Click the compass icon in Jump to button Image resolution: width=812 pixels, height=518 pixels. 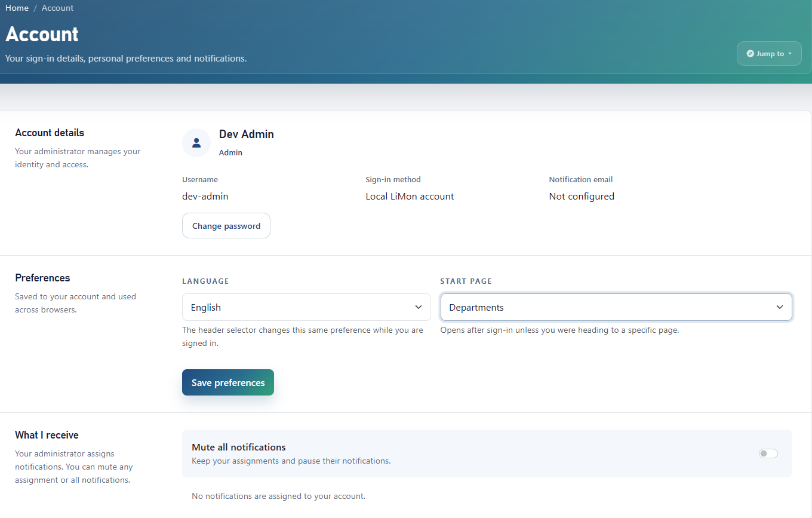(x=751, y=54)
